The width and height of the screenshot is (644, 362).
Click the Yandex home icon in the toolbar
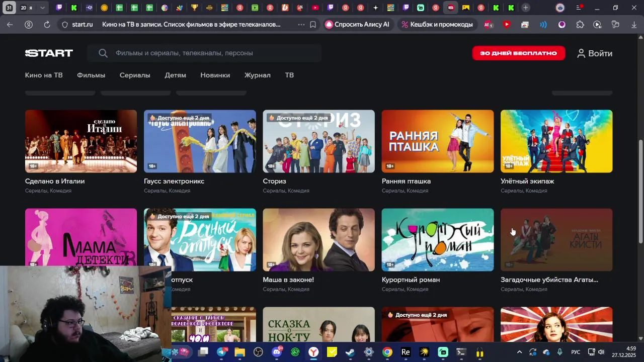pyautogui.click(x=29, y=24)
